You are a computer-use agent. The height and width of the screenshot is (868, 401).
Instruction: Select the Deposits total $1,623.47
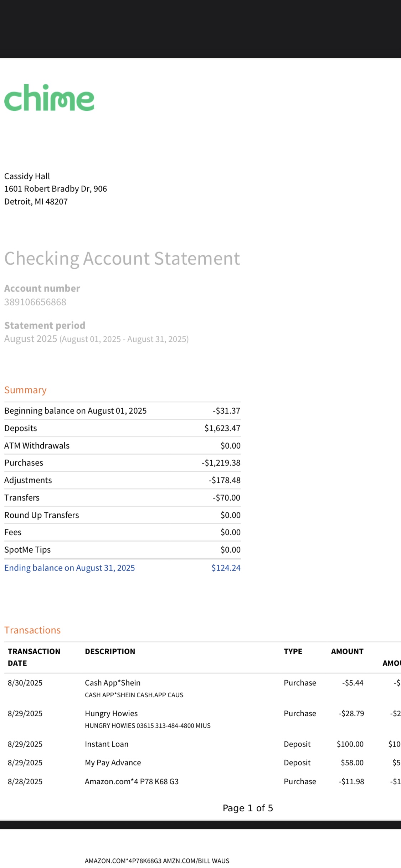222,428
